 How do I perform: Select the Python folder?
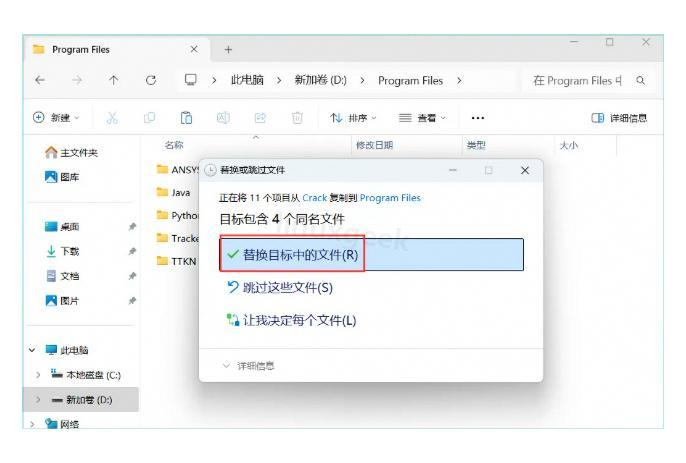177,215
